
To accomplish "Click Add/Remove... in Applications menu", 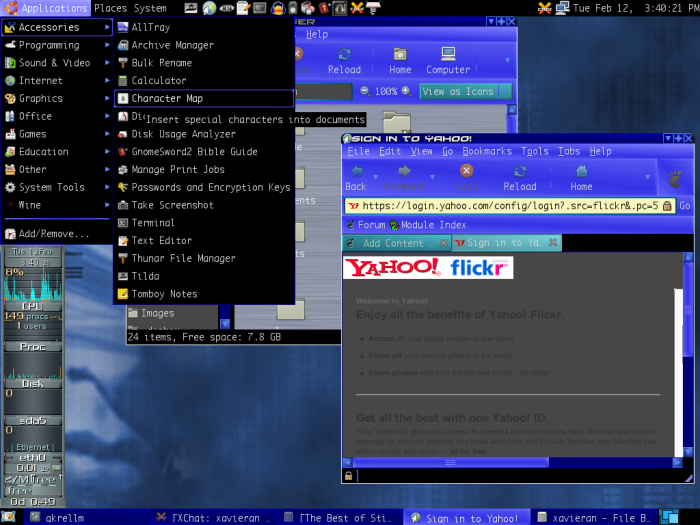I will coord(57,233).
